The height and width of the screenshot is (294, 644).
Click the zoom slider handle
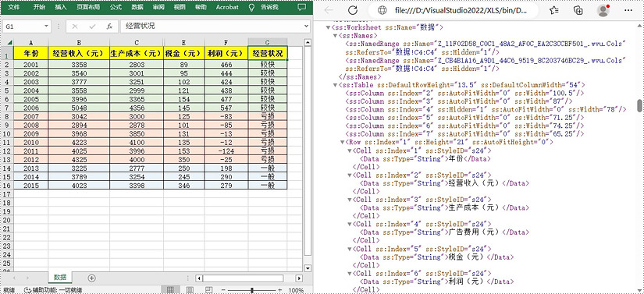point(252,290)
